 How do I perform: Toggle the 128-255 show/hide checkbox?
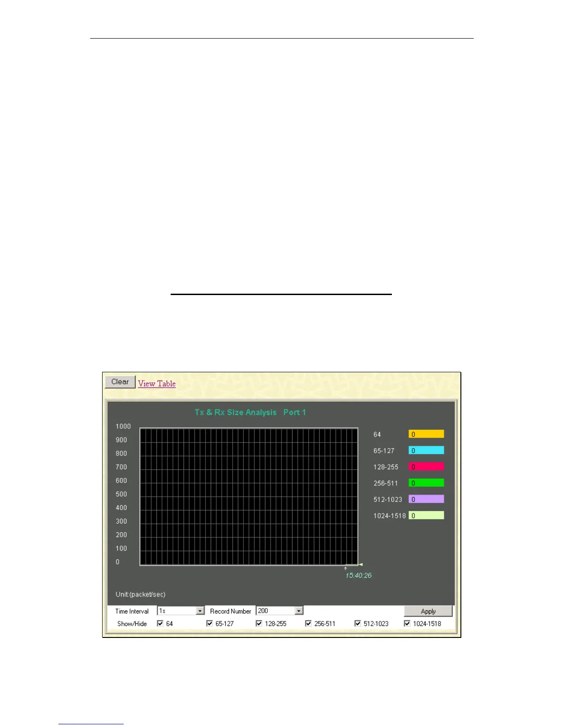pyautogui.click(x=259, y=623)
